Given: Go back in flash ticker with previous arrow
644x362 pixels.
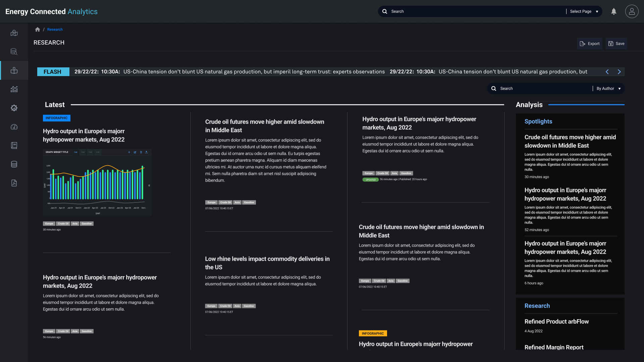Looking at the screenshot, I should point(607,72).
